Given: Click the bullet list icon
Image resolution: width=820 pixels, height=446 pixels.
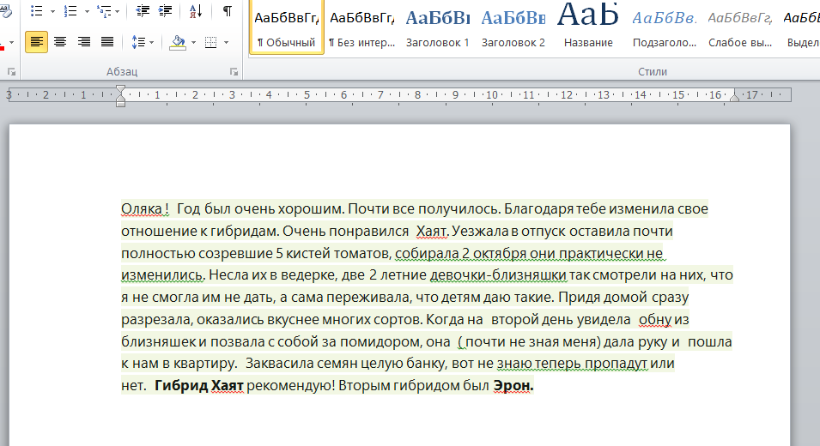Looking at the screenshot, I should (x=36, y=11).
